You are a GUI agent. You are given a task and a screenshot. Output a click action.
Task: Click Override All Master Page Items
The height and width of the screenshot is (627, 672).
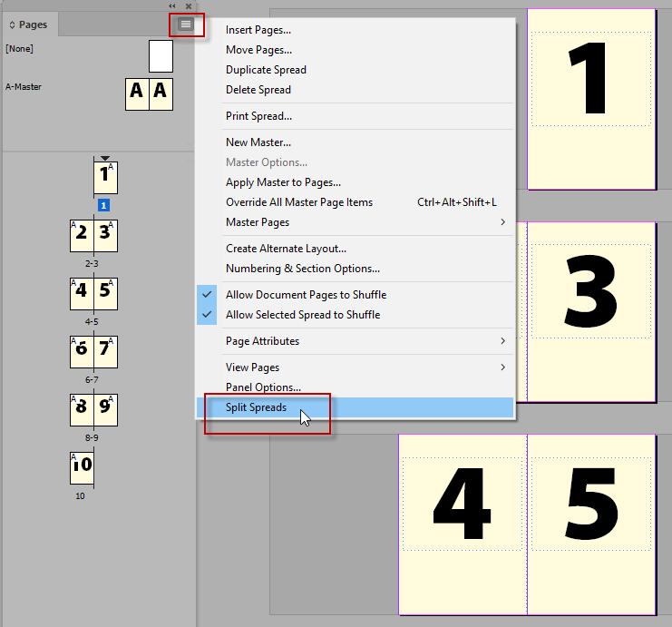point(298,202)
